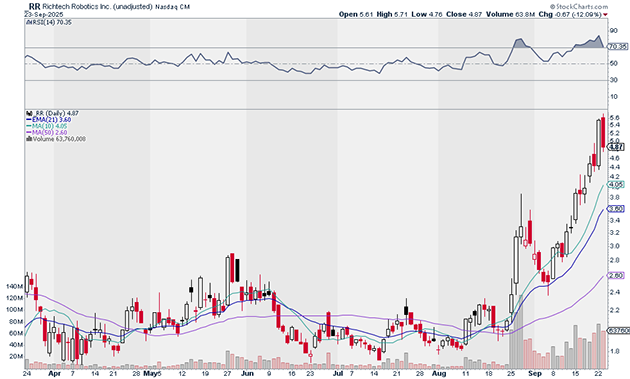Click the 80M volume axis label
630x379 pixels.
(x=16, y=322)
